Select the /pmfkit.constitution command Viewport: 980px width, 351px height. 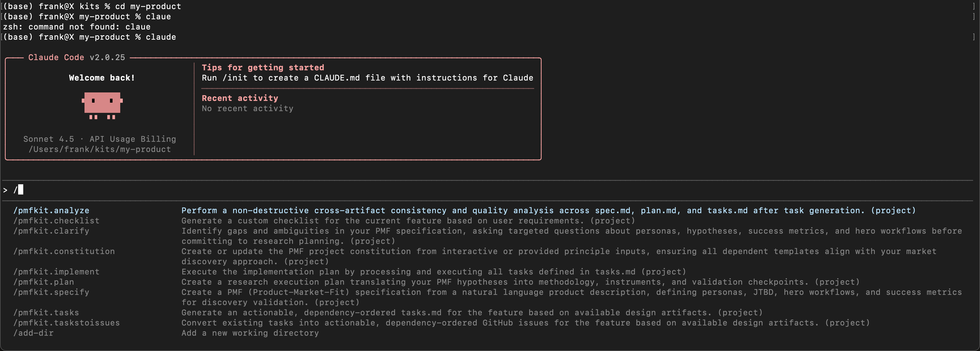(64, 251)
